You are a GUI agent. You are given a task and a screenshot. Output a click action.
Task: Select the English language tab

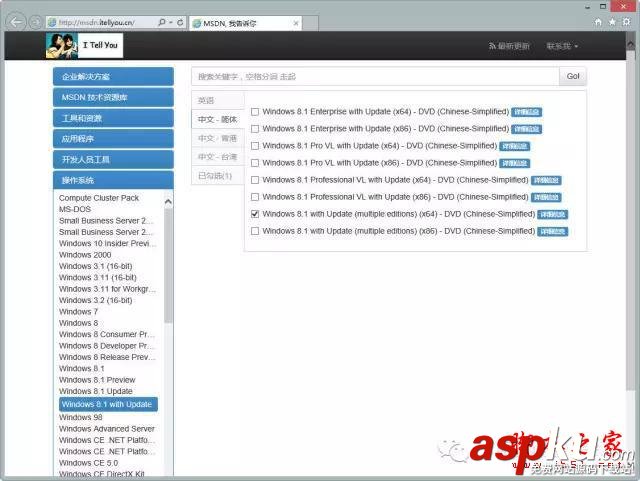pos(218,100)
